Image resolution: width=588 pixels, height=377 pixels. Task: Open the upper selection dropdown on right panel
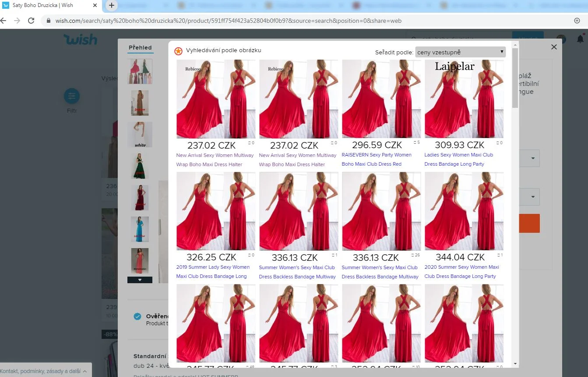pos(532,158)
